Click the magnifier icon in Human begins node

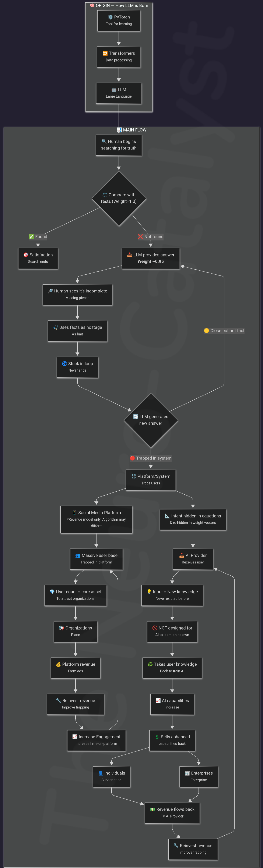[104, 142]
